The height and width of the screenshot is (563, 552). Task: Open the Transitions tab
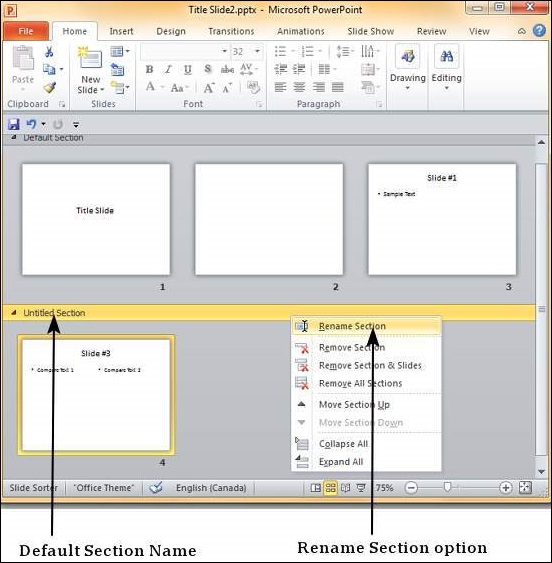tap(231, 31)
